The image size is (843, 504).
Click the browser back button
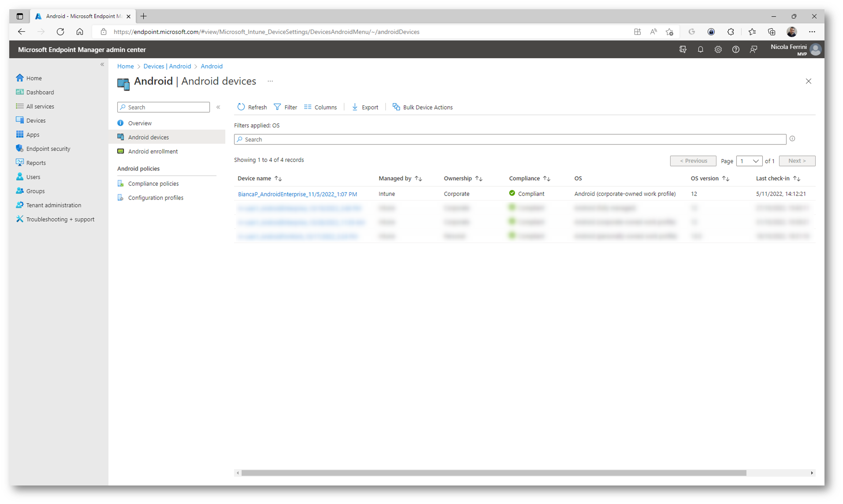point(22,32)
